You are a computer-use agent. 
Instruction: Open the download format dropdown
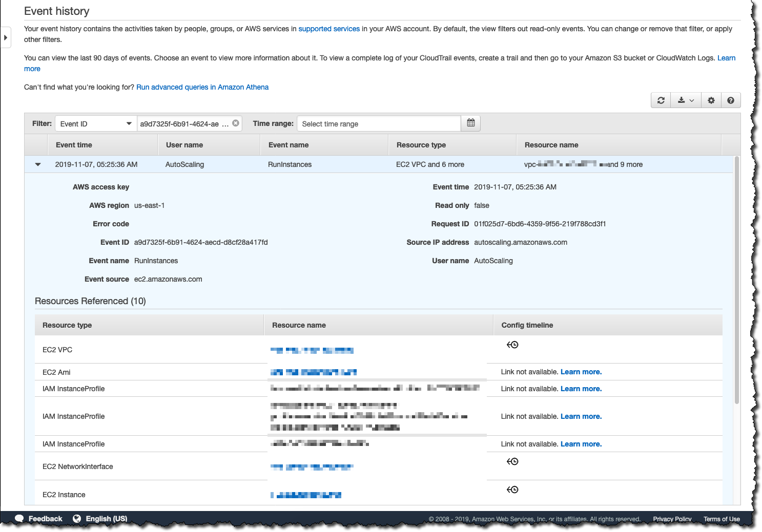coord(692,100)
